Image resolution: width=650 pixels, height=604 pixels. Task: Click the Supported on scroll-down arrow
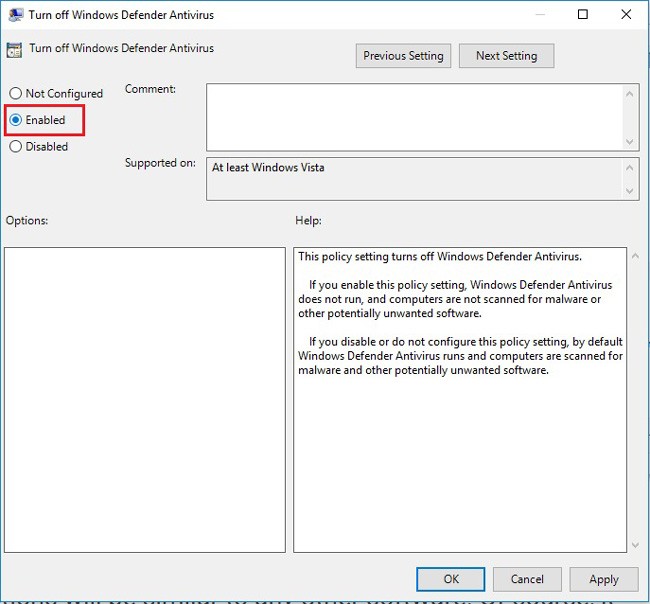pyautogui.click(x=629, y=191)
